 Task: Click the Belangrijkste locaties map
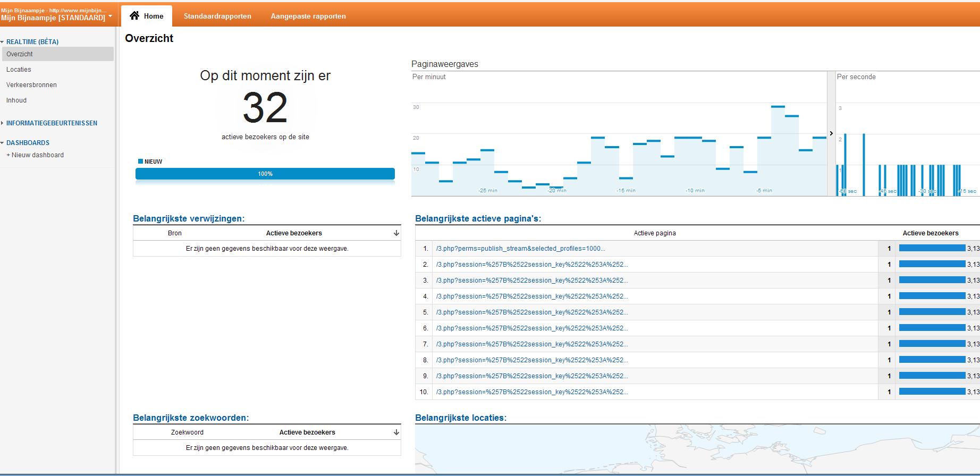click(x=697, y=448)
